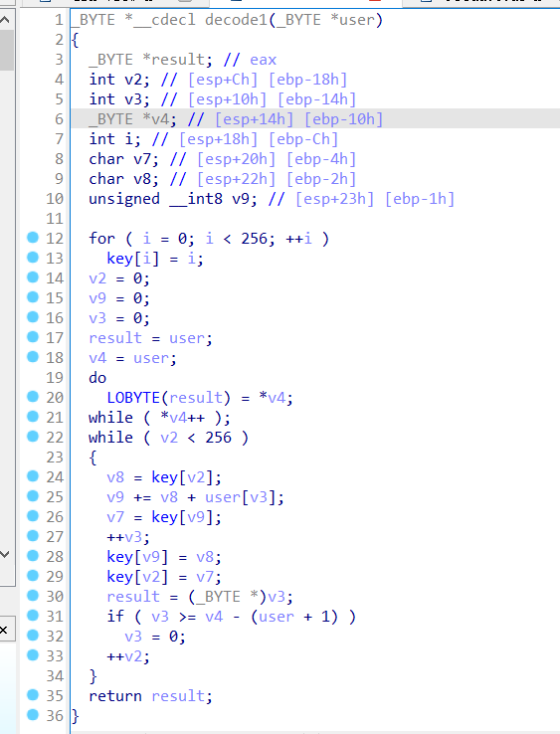Image resolution: width=560 pixels, height=734 pixels.
Task: Click 'result = user;' on line 17
Action: pos(151,338)
